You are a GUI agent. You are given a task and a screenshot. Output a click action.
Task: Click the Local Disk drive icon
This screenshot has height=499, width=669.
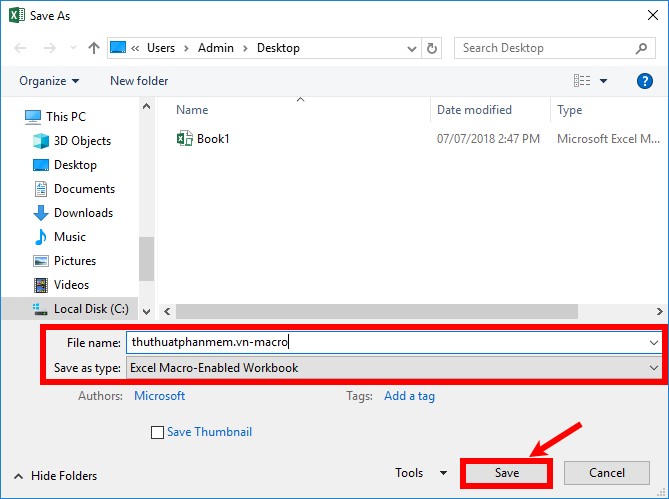point(40,309)
